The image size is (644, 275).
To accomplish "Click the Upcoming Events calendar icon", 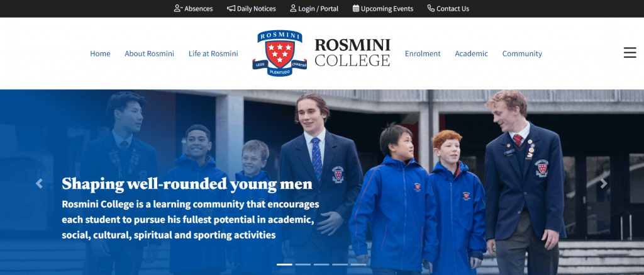I will (356, 8).
